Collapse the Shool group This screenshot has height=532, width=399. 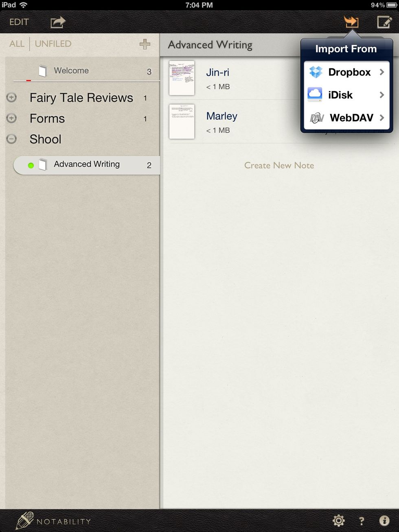click(x=12, y=139)
